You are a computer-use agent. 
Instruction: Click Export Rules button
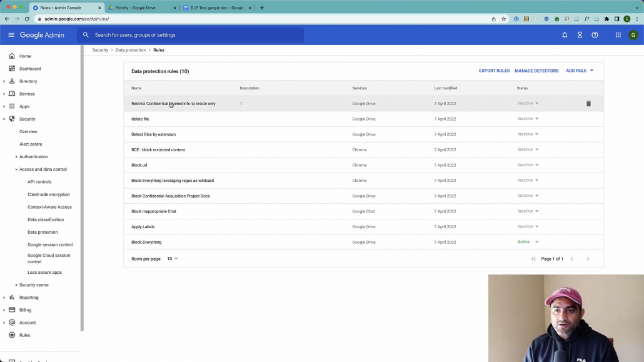click(x=494, y=71)
